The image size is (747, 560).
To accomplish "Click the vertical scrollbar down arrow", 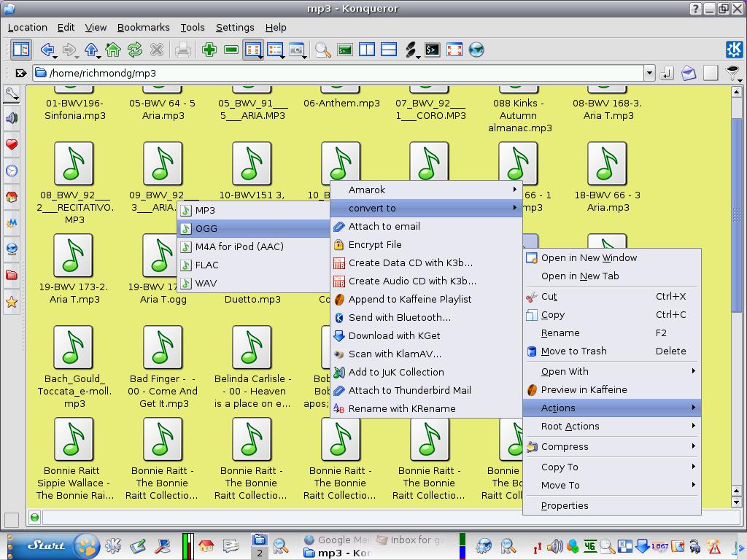I will [736, 502].
